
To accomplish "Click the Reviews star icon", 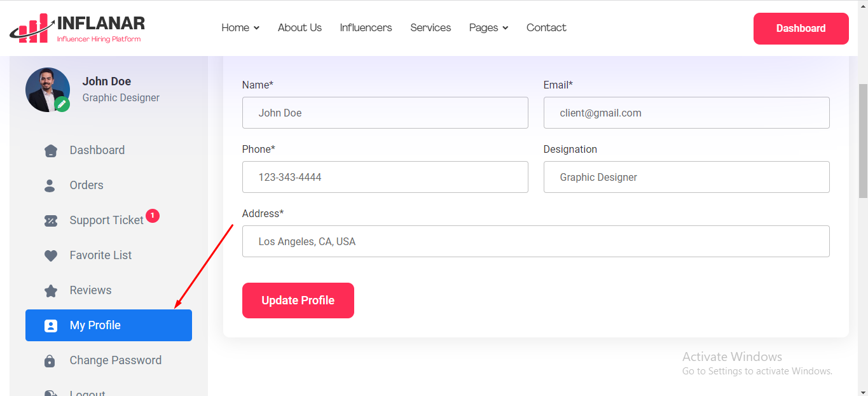I will [x=51, y=291].
